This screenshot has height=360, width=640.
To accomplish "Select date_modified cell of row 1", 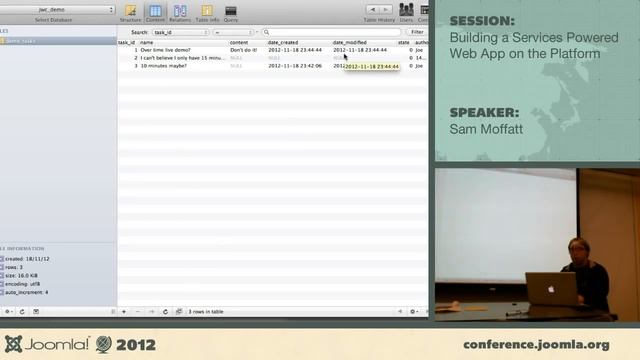I will 360,50.
